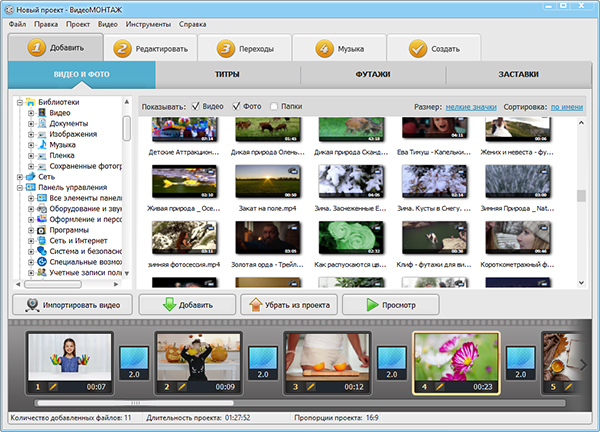Select the Закат на поле.mp4 thumbnail
Image resolution: width=600 pixels, height=432 pixels.
tap(260, 183)
